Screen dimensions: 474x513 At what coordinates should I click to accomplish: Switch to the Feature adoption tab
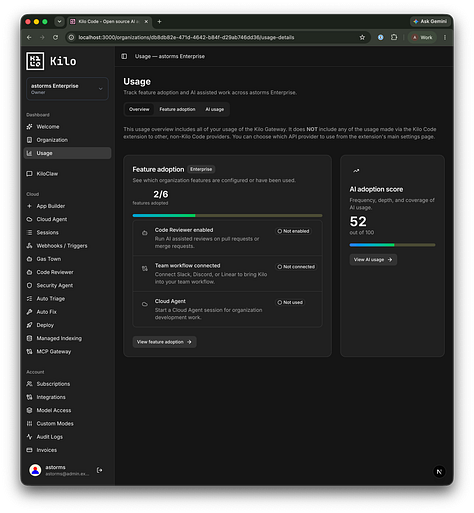pyautogui.click(x=177, y=109)
